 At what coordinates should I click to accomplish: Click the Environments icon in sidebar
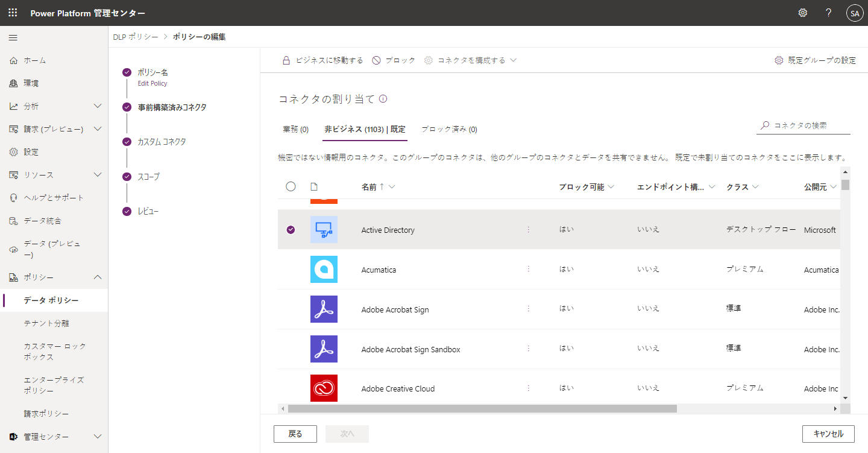pyautogui.click(x=13, y=83)
